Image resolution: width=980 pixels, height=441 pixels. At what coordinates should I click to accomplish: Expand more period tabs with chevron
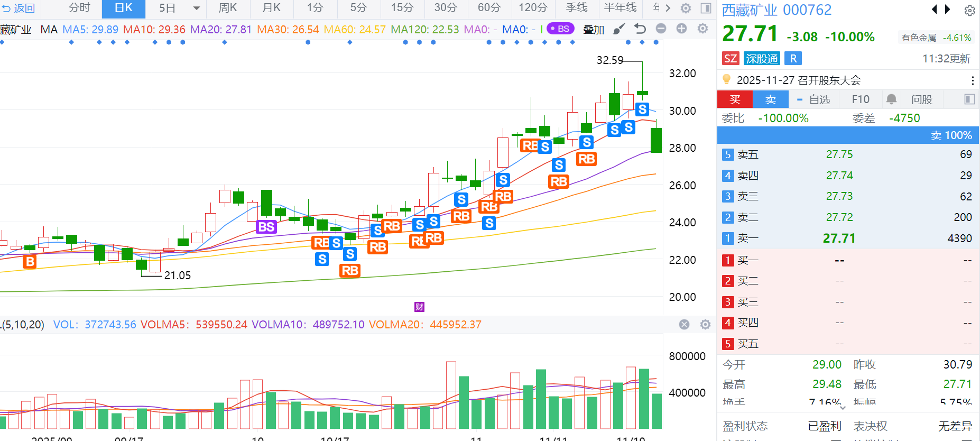pyautogui.click(x=668, y=8)
